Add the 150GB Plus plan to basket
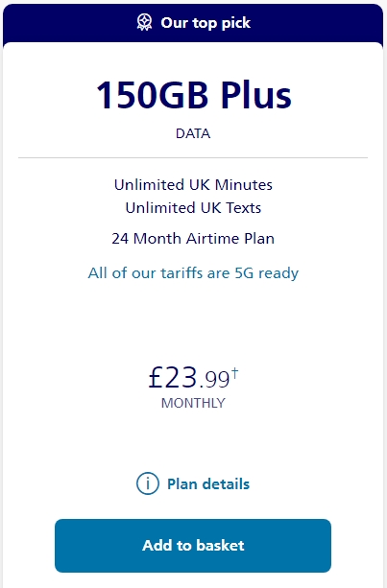387x588 pixels. click(193, 545)
